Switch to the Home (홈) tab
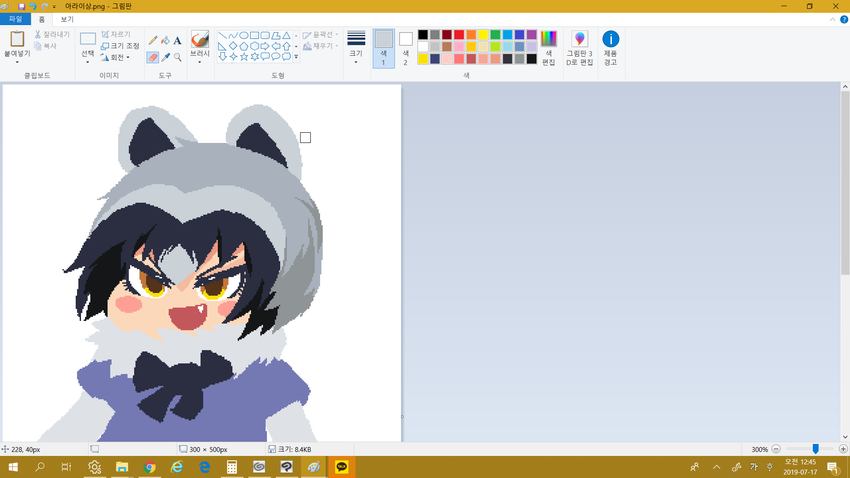The width and height of the screenshot is (850, 478). click(x=42, y=19)
